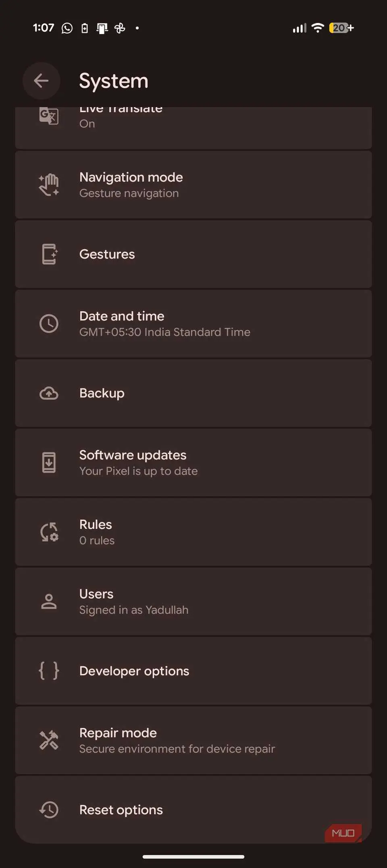The image size is (387, 868).
Task: Tap the back arrow button
Action: click(41, 81)
